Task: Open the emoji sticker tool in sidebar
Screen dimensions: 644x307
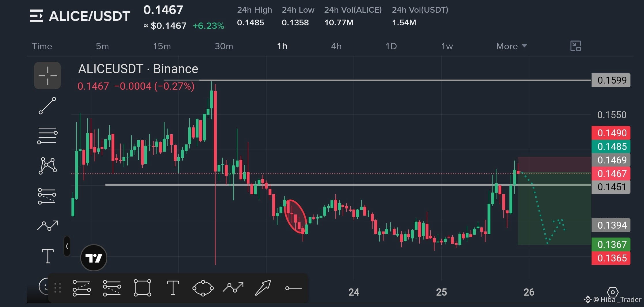Action: [44, 286]
